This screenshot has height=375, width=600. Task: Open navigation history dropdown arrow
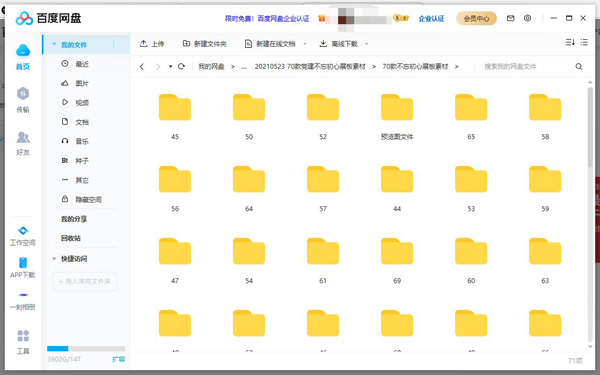point(170,67)
